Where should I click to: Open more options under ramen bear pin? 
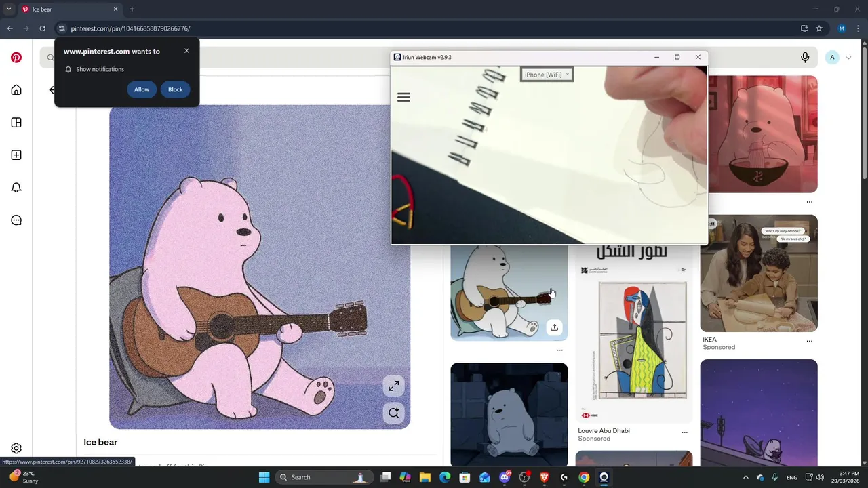click(x=809, y=202)
